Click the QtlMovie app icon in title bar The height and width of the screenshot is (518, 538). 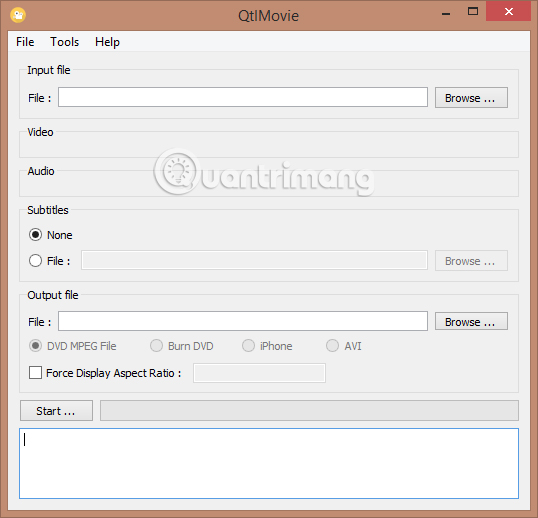pos(18,15)
